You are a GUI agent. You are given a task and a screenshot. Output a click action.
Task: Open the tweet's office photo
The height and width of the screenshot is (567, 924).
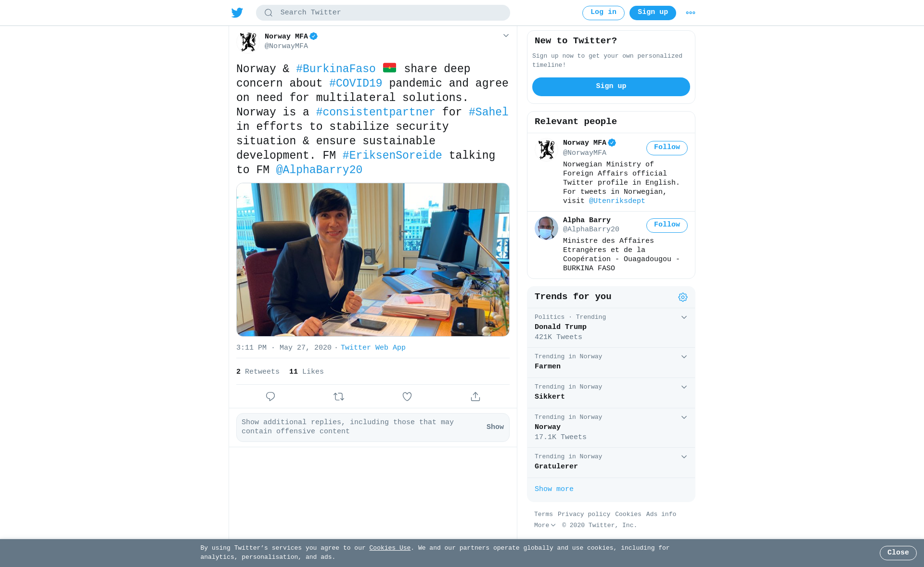point(373,260)
